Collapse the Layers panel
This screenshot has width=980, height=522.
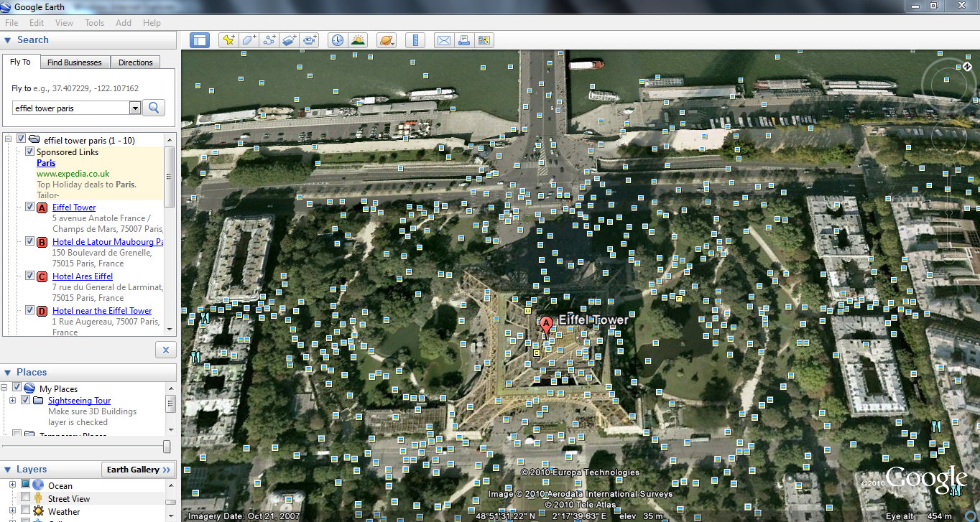pos(8,470)
